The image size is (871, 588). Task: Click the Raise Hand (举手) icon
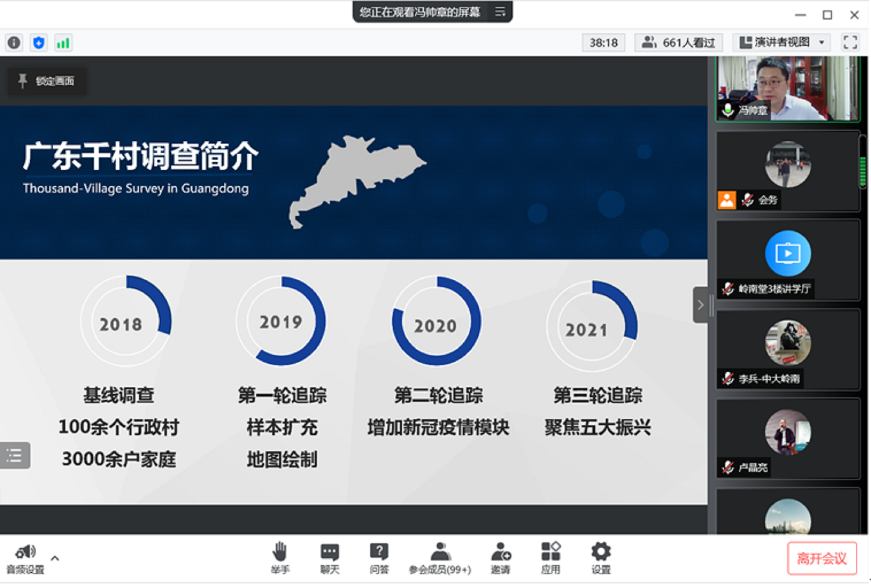click(280, 552)
